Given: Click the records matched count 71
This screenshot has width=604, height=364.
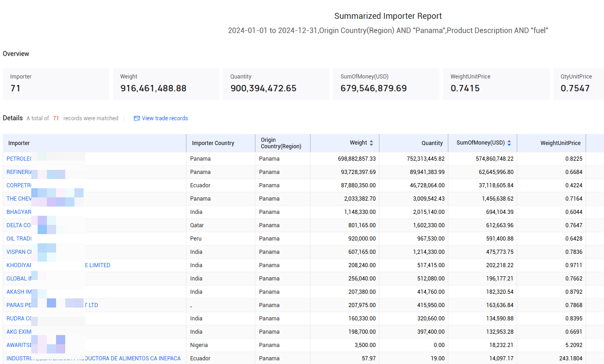Looking at the screenshot, I should [x=56, y=118].
